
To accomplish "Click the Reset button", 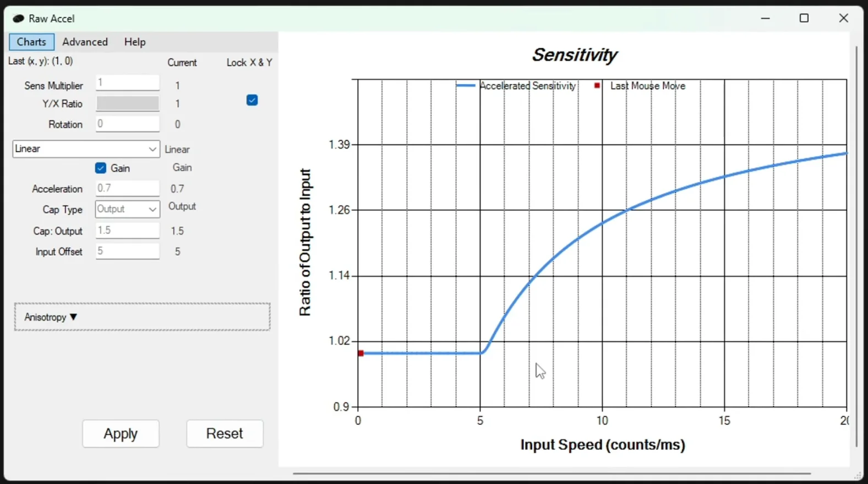I will pos(225,434).
